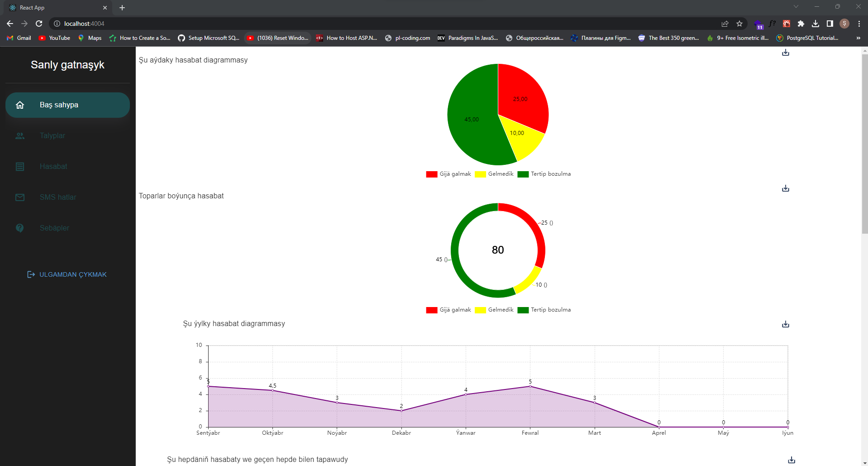Image resolution: width=868 pixels, height=466 pixels.
Task: Click the Hasabat list icon in sidebar
Action: (20, 167)
